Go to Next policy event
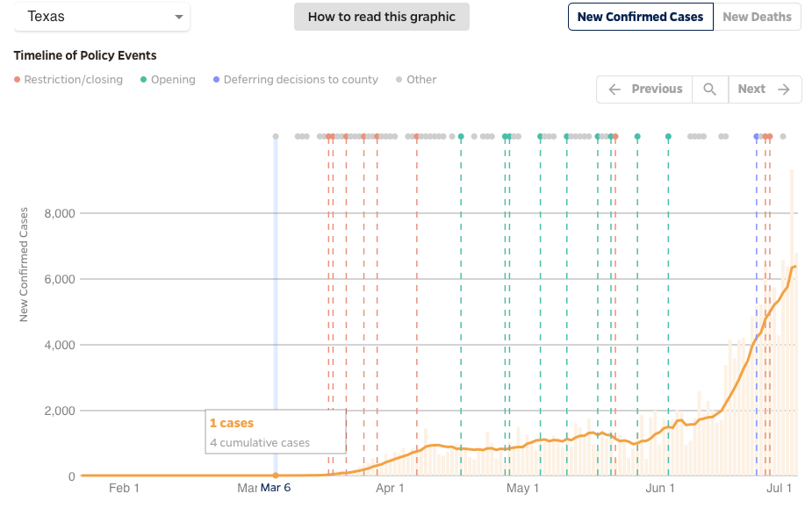Viewport: 812px width, 515px height. [764, 89]
